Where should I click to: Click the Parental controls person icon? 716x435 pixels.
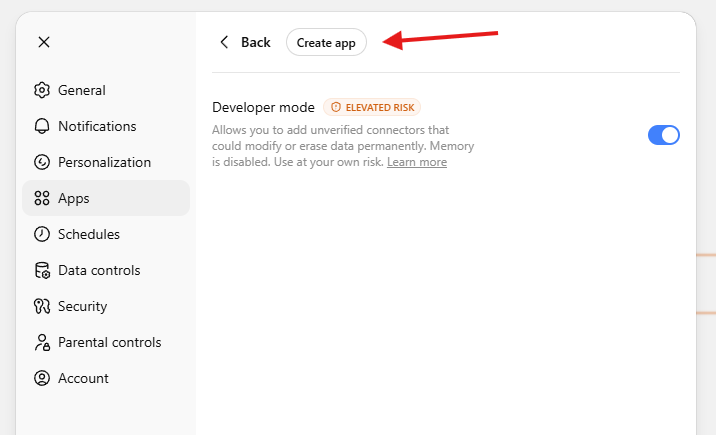[42, 342]
